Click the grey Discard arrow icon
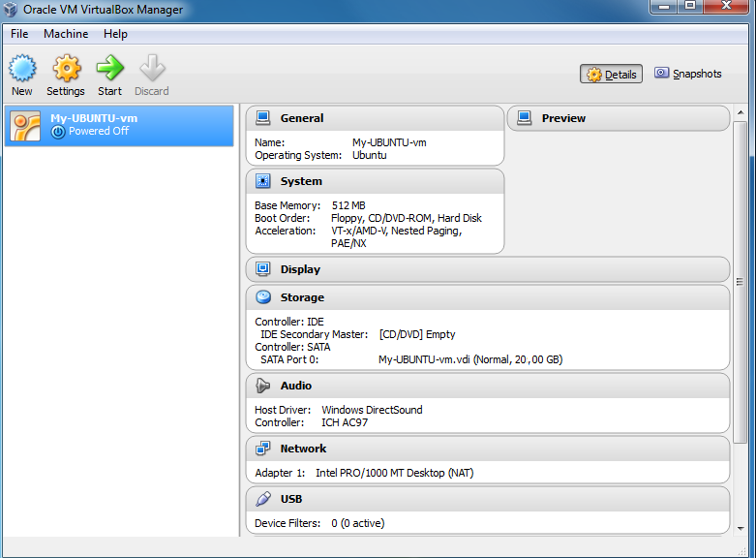Viewport: 756px width, 558px height. [x=152, y=68]
